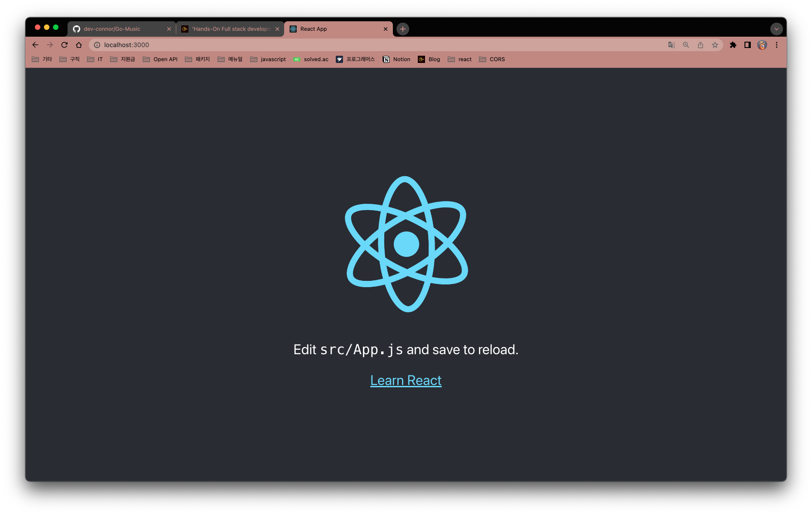Close the dev-connor/Go-Music tab
The height and width of the screenshot is (515, 812).
(169, 29)
